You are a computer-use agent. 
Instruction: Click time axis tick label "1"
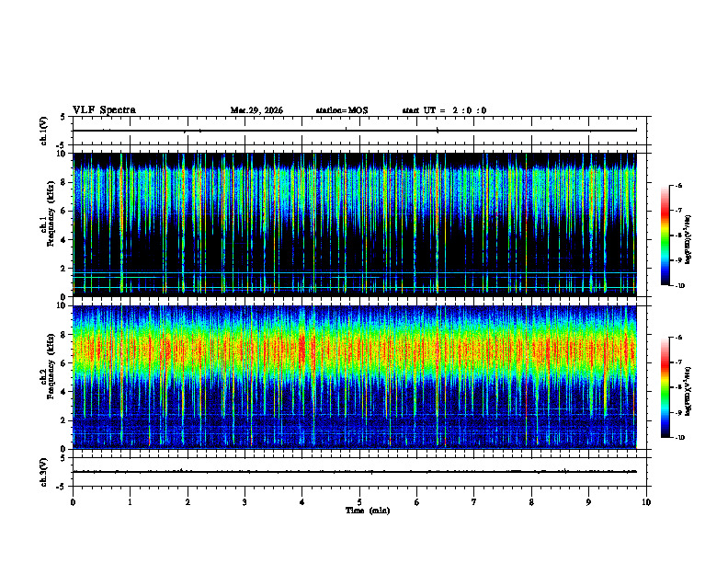(x=130, y=502)
